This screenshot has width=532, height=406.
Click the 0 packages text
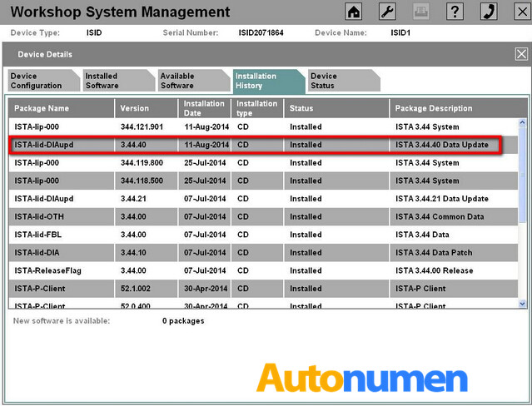coord(183,321)
